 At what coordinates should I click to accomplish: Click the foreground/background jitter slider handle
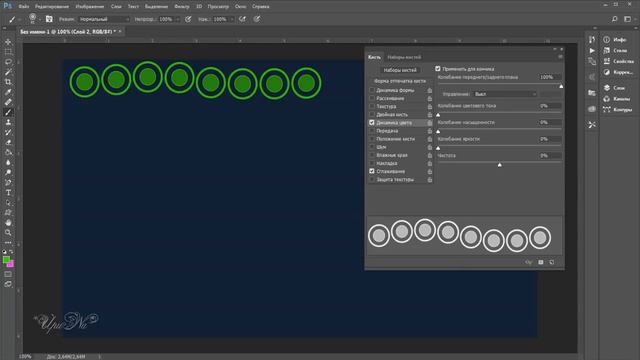[x=561, y=86]
